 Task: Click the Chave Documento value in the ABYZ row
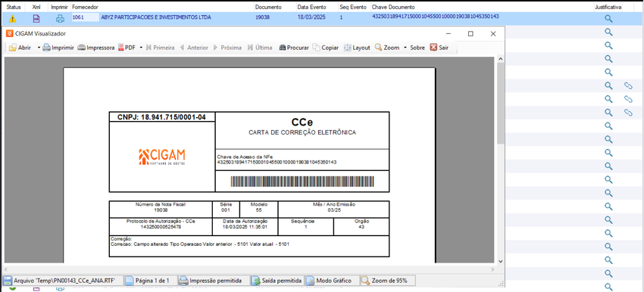point(436,17)
